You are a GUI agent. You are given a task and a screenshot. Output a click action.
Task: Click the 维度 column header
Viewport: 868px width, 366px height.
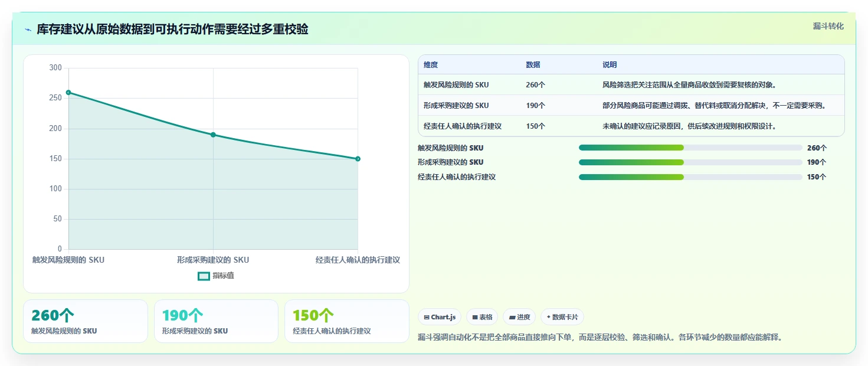431,65
